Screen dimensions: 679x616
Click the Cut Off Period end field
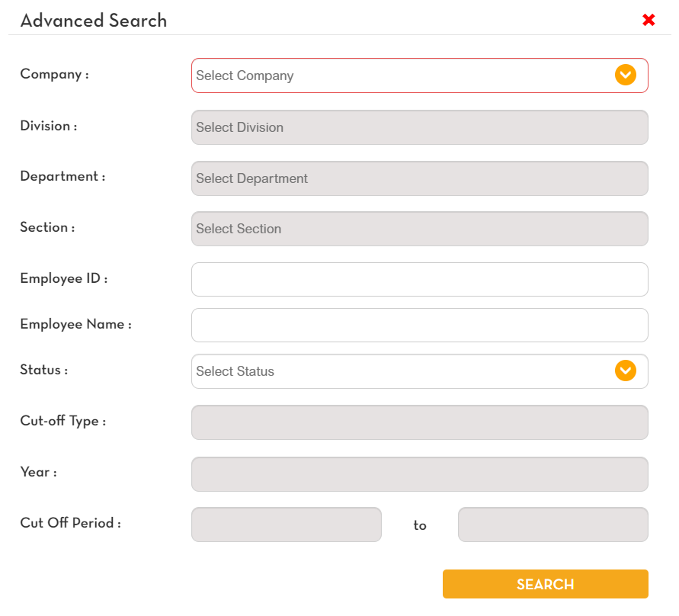tap(553, 525)
